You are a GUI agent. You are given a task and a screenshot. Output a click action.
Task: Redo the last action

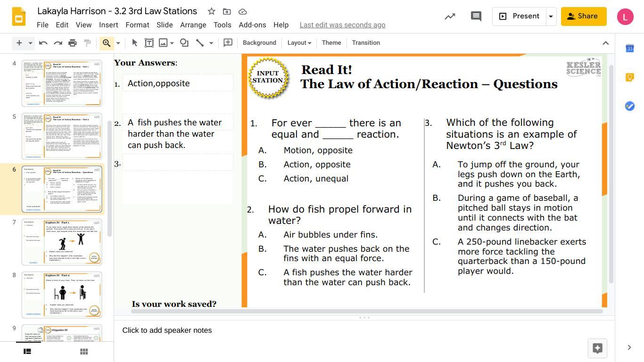coord(58,43)
